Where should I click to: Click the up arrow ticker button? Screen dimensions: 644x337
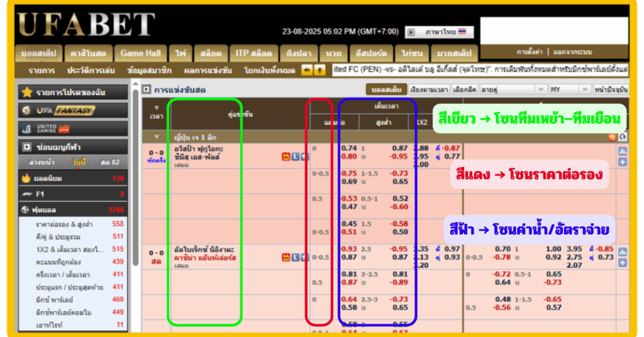[x=320, y=70]
